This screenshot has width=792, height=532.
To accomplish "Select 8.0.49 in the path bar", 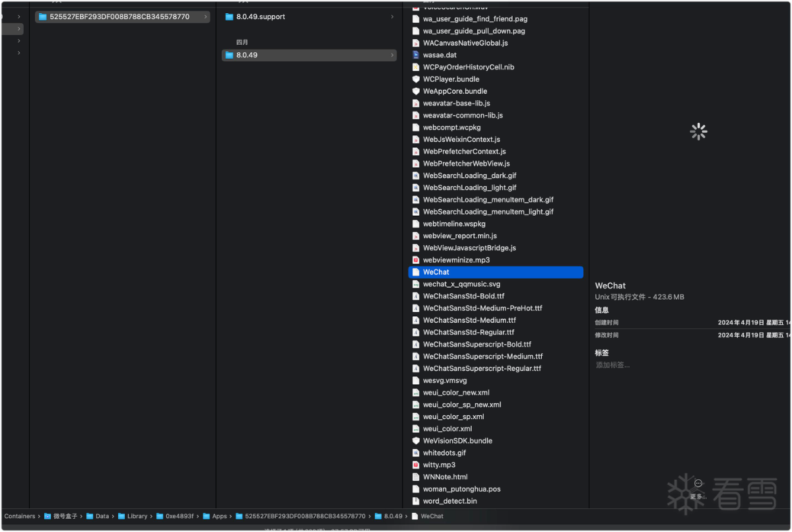I will 388,516.
